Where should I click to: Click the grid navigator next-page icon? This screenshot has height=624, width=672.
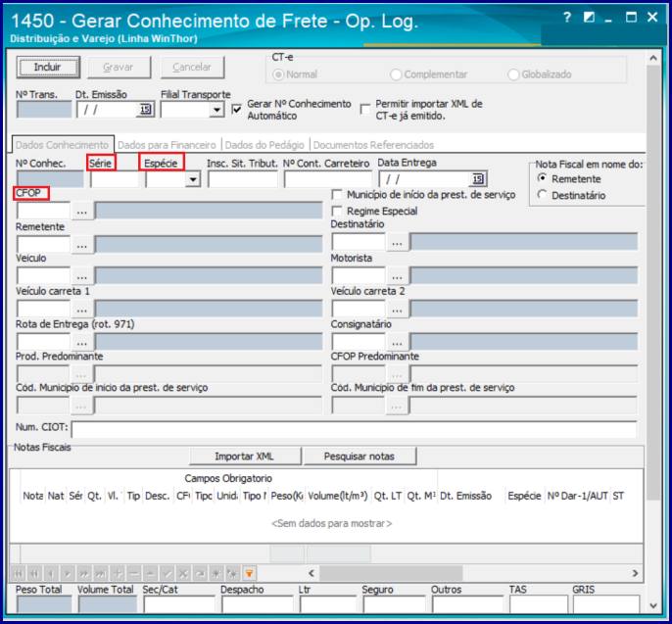pos(84,573)
